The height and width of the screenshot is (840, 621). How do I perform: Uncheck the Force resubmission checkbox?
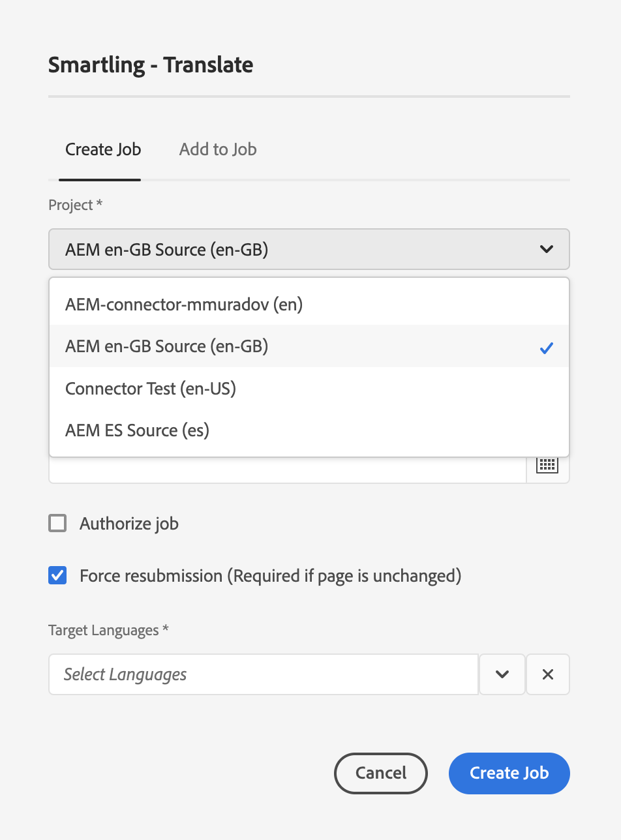coord(57,576)
